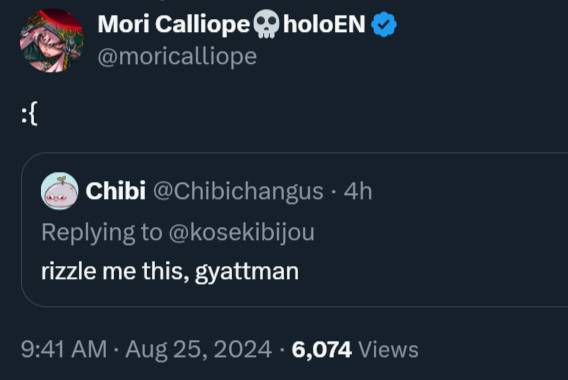
Task: Click empty area of quoted tweet card
Action: 453,254
